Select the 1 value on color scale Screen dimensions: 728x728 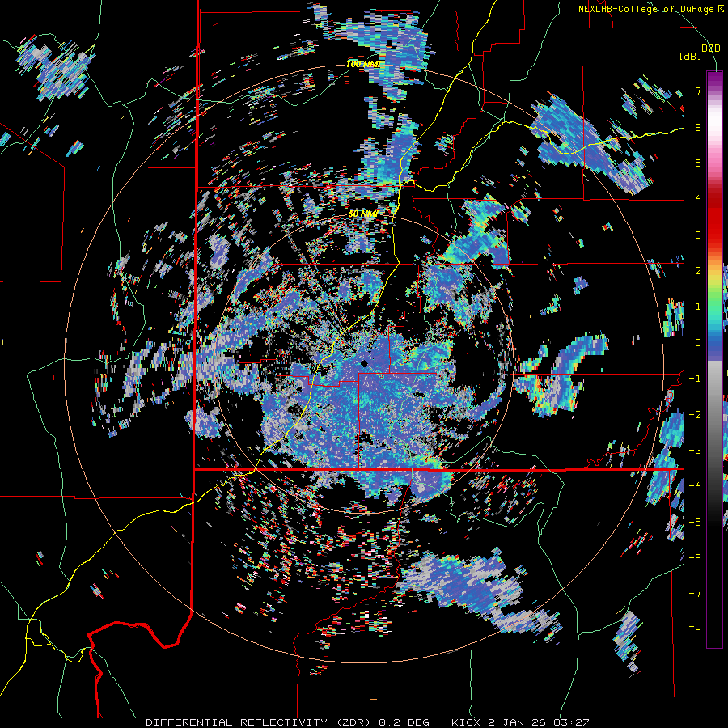tap(698, 307)
